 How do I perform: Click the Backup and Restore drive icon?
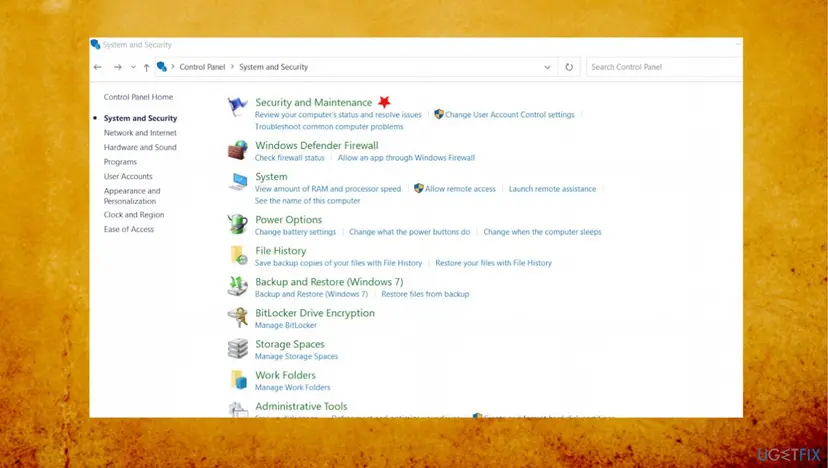(x=237, y=286)
